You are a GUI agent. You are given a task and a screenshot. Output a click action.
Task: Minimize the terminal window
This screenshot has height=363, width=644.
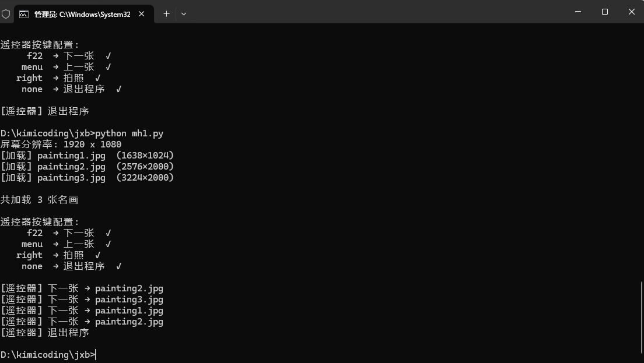578,12
